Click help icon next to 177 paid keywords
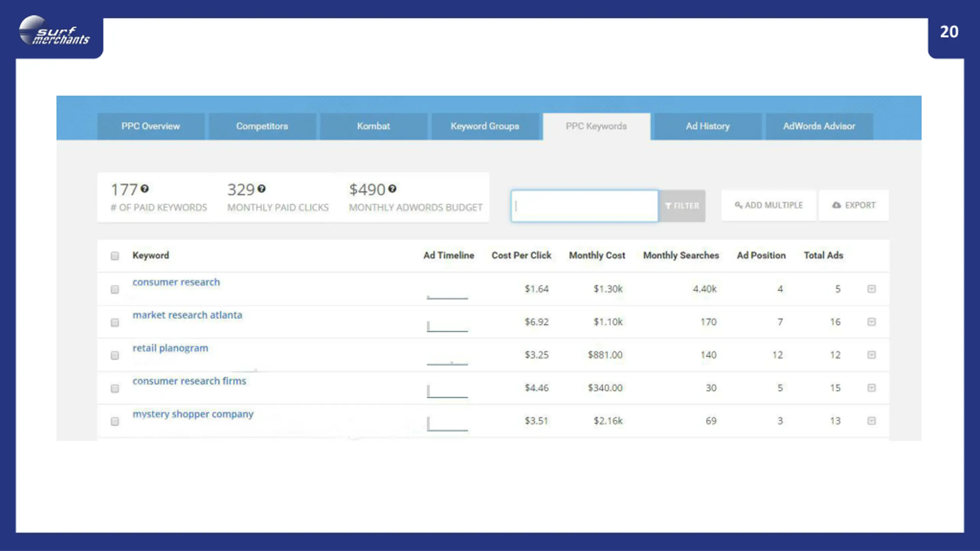The width and height of the screenshot is (980, 551). pos(144,189)
